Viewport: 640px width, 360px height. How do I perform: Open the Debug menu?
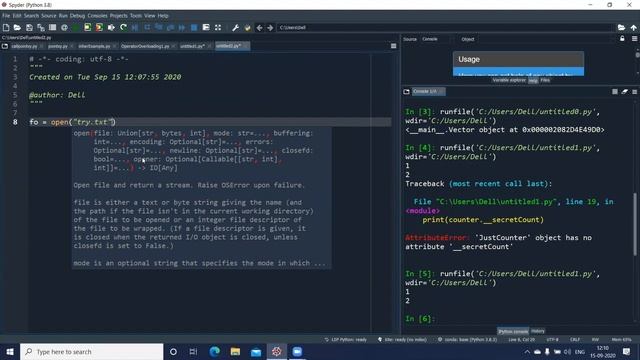[x=77, y=16]
